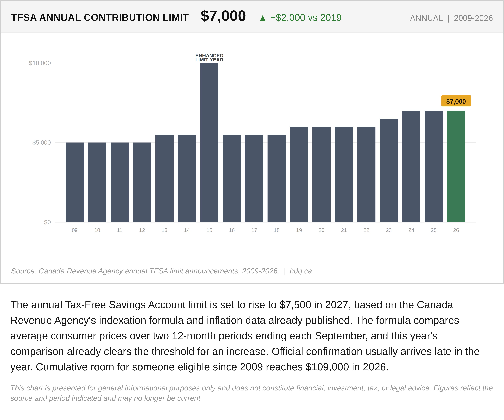Screen dimensions: 504x420
Task: Click the 'ENHANCED LIMIT YEAR' annotation
Action: coord(209,58)
